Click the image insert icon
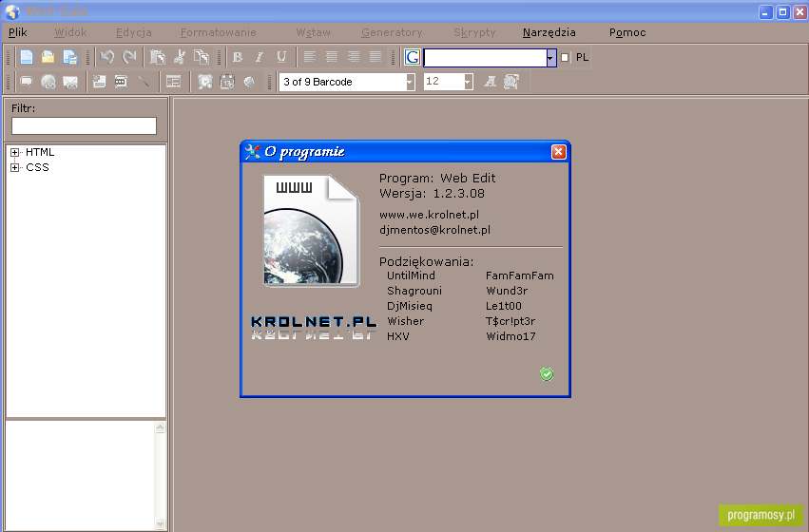 point(99,82)
